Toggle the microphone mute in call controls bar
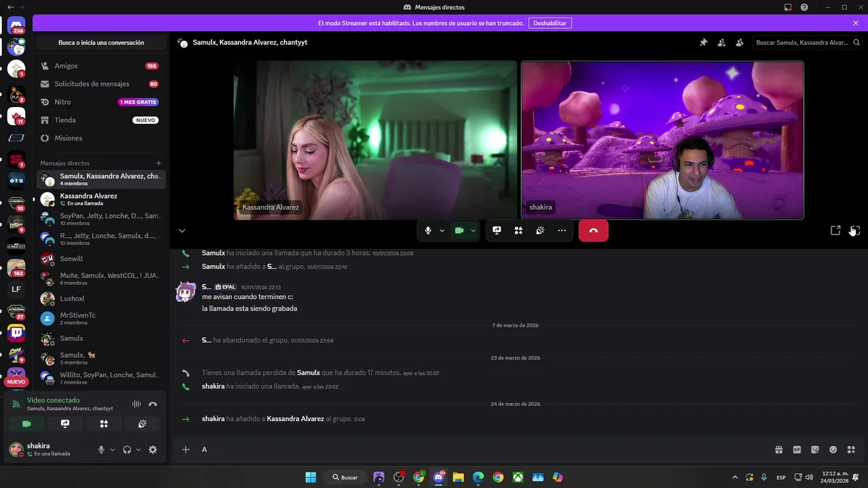Screen dimensions: 868x488 point(428,230)
